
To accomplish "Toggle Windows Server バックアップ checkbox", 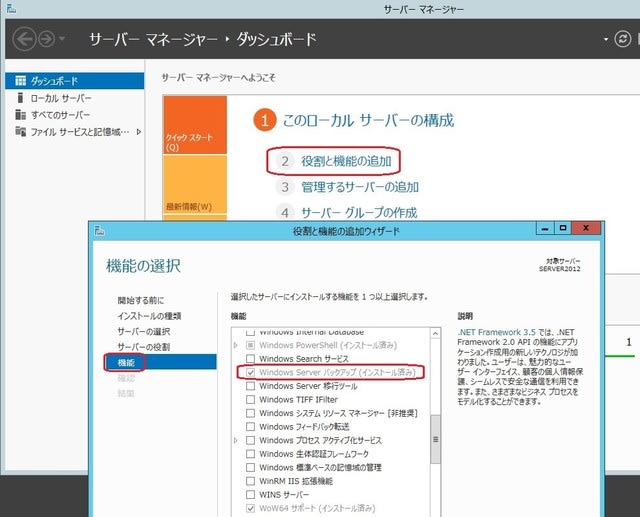I will (x=251, y=372).
